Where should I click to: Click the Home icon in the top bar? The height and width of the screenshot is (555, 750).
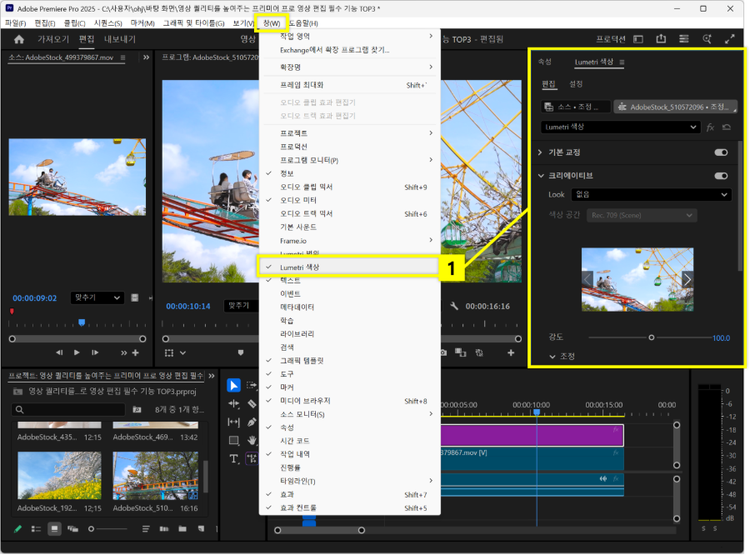(18, 40)
